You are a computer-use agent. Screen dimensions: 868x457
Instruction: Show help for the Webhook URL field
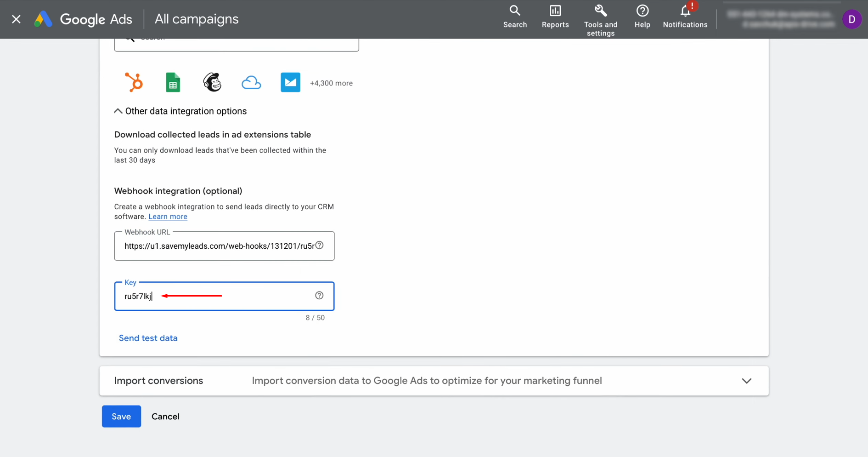(320, 246)
